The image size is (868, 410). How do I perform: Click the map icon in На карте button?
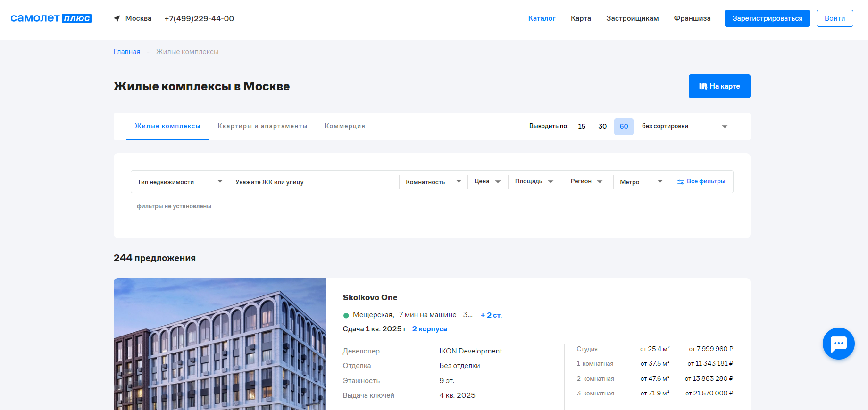[x=703, y=86]
